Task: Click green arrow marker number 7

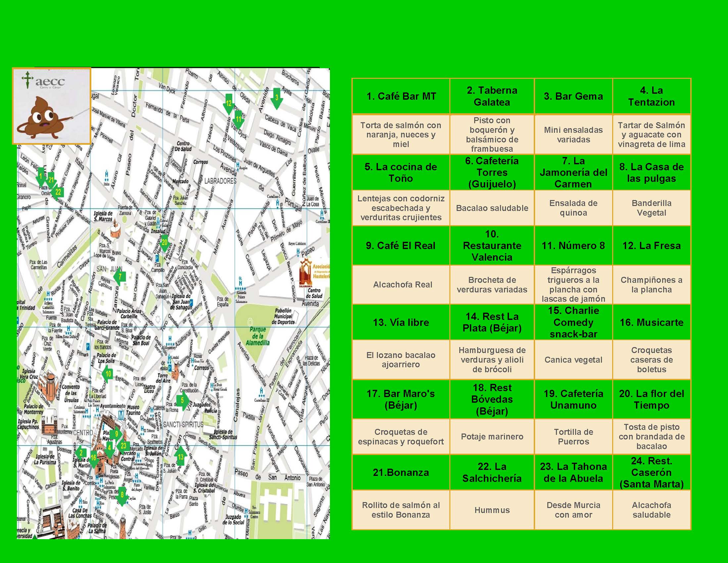Action: [x=119, y=277]
